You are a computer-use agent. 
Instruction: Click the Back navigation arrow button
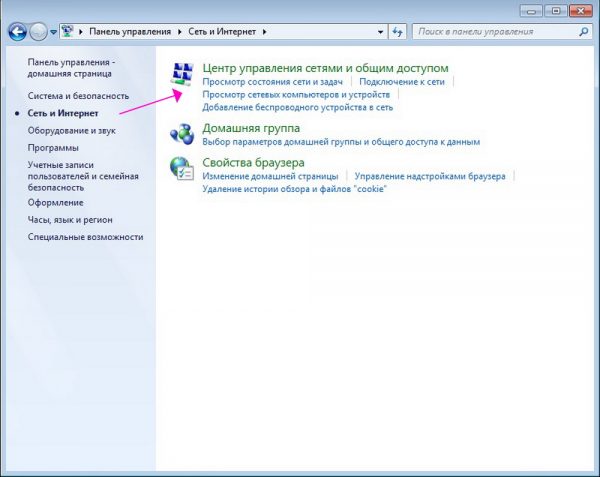tap(18, 32)
